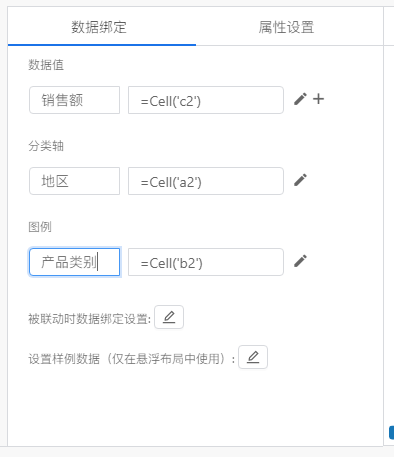This screenshot has height=457, width=394.
Task: Open 被联动时数据绑定设置 edit button
Action: (169, 317)
